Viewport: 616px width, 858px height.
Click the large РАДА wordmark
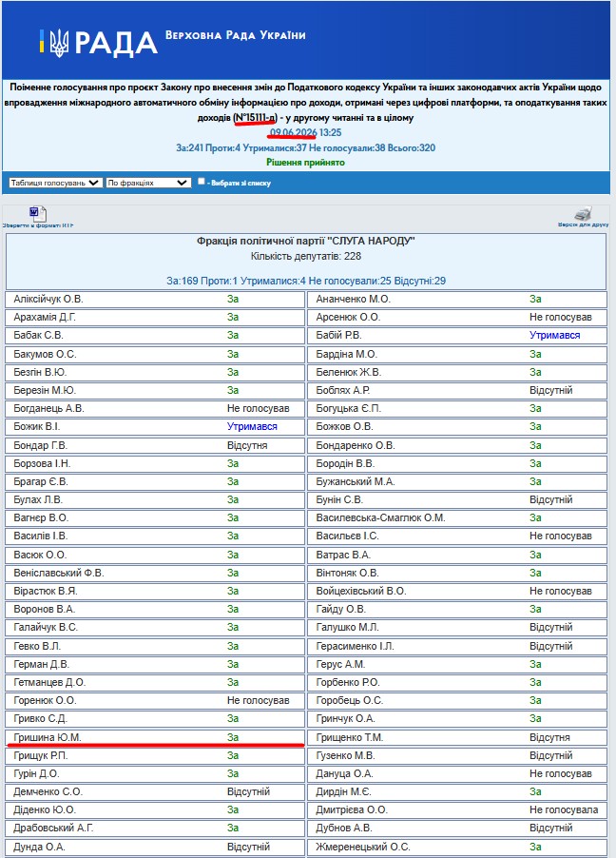click(x=116, y=44)
